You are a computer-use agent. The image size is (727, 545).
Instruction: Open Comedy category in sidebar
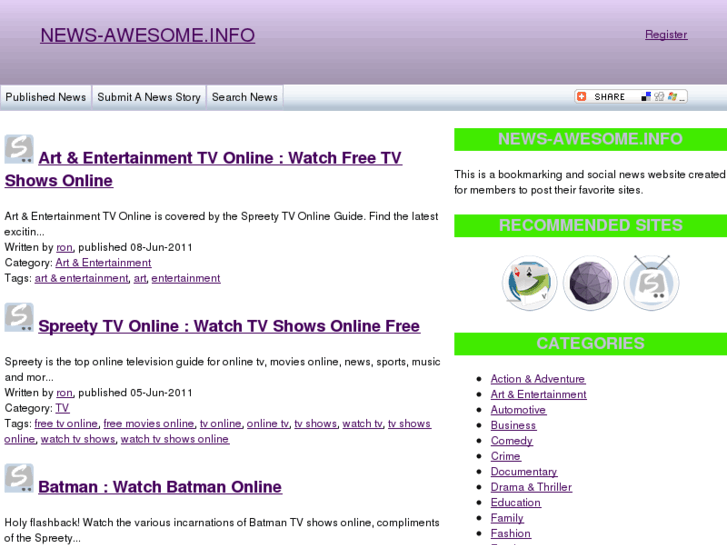[512, 441]
